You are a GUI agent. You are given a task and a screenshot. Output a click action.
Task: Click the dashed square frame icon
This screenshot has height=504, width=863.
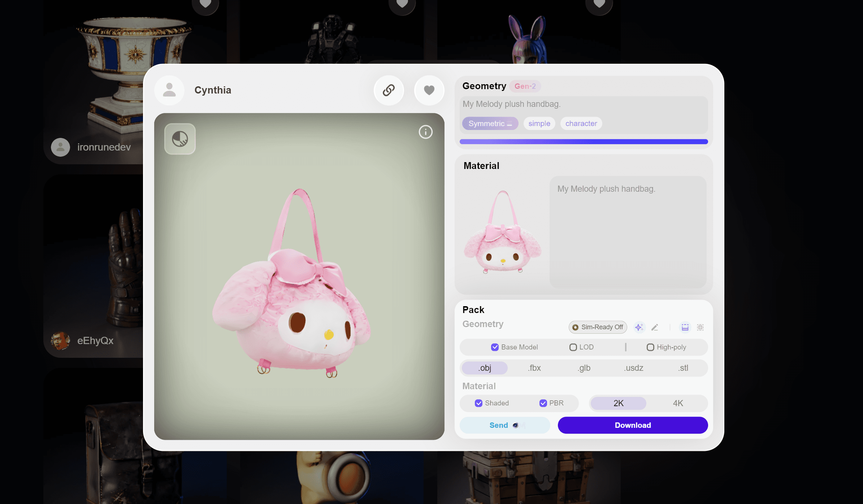pyautogui.click(x=700, y=327)
